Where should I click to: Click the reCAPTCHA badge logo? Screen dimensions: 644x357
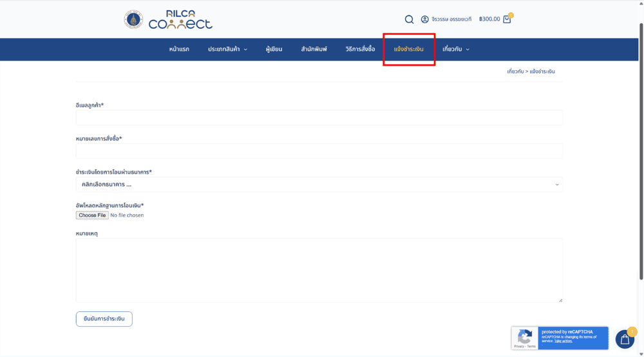(x=524, y=336)
